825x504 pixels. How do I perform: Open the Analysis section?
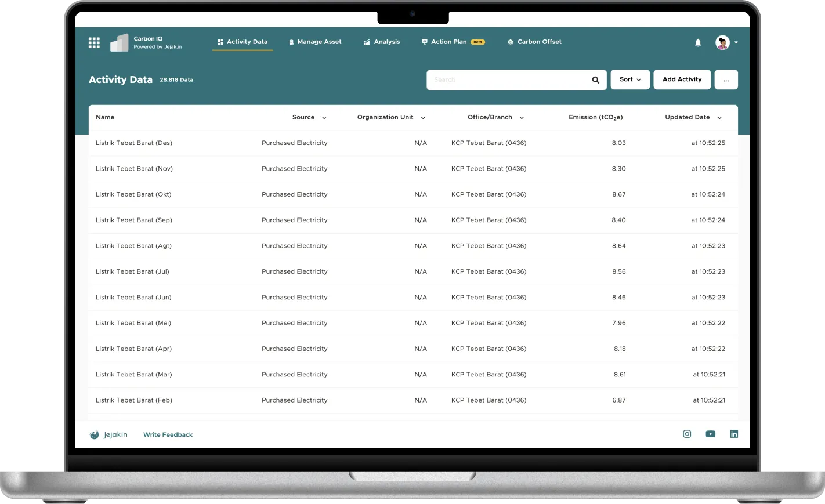[x=382, y=42]
